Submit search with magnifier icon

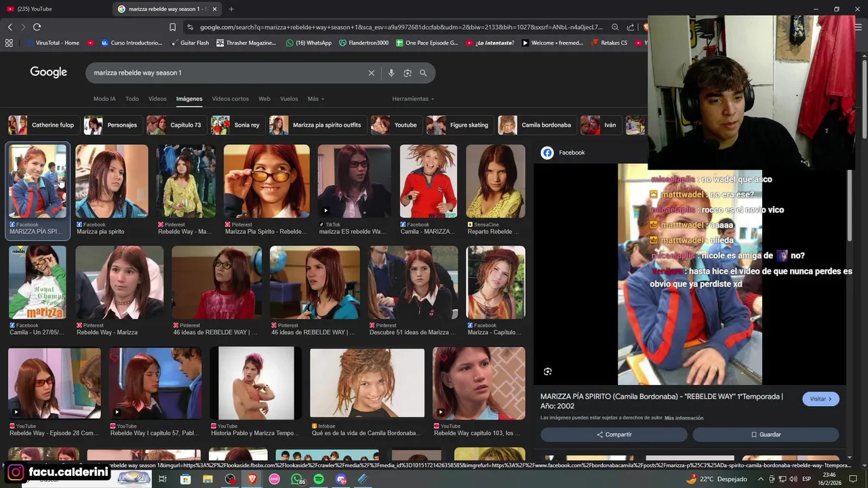tap(423, 73)
